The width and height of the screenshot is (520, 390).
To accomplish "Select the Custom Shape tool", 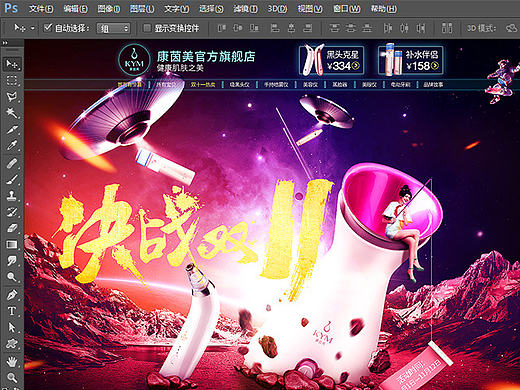I will [x=12, y=344].
